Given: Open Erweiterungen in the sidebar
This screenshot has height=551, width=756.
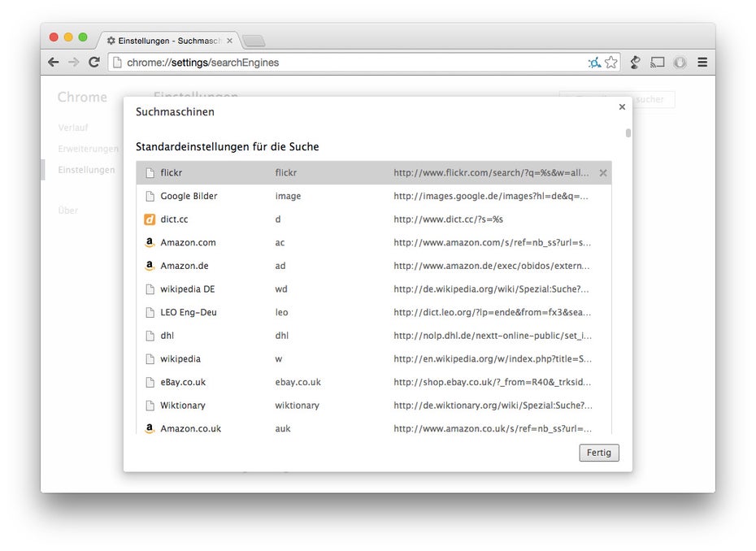Looking at the screenshot, I should point(89,149).
